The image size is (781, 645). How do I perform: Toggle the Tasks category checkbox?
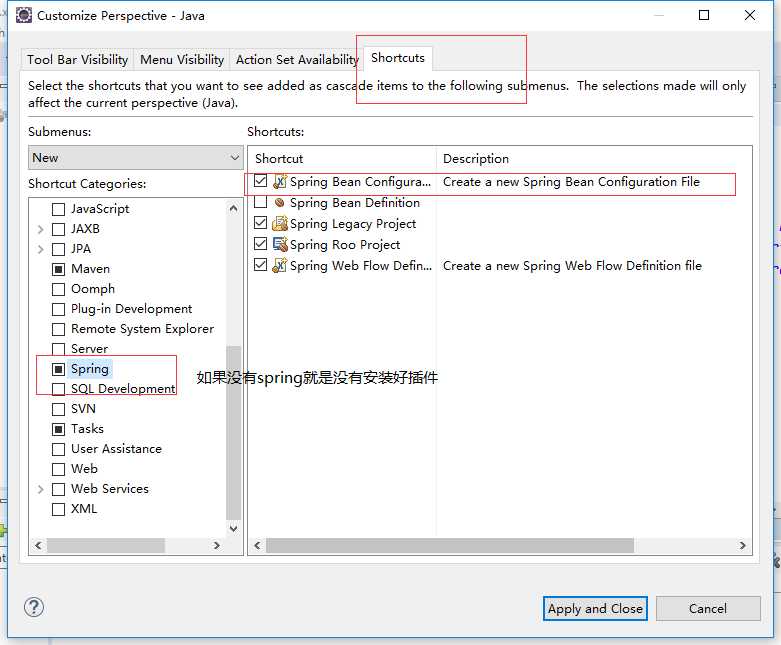58,429
